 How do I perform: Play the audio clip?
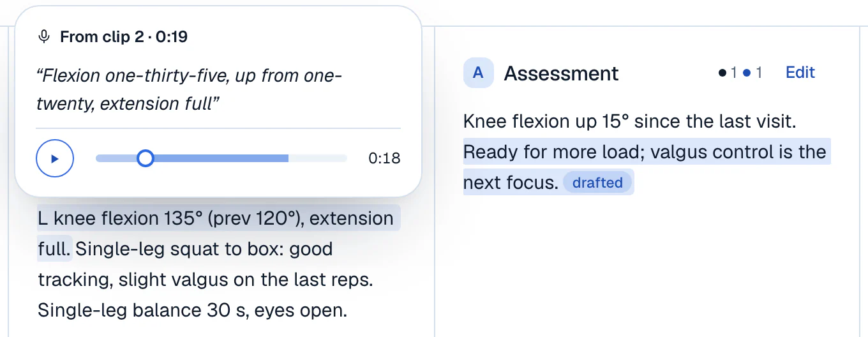click(55, 158)
